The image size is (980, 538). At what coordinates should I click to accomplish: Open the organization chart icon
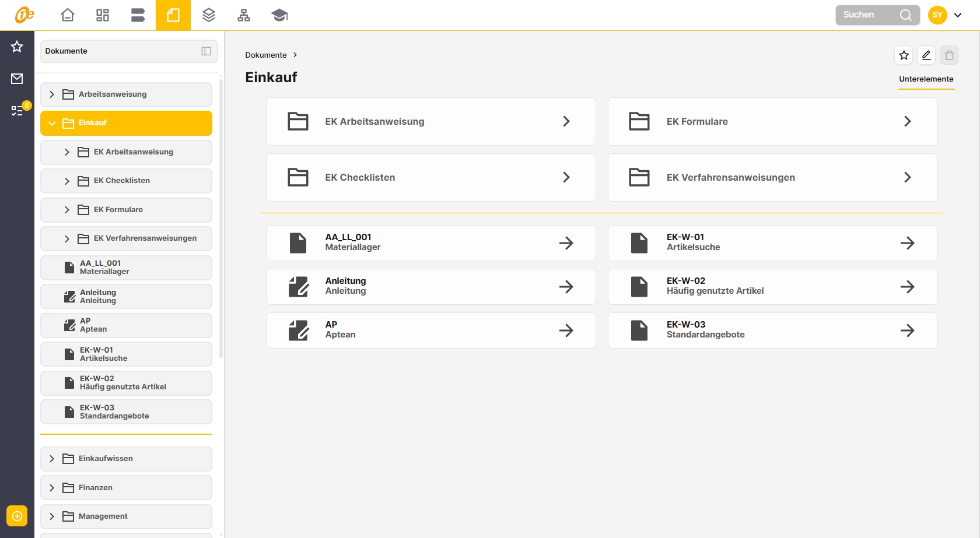coord(244,15)
